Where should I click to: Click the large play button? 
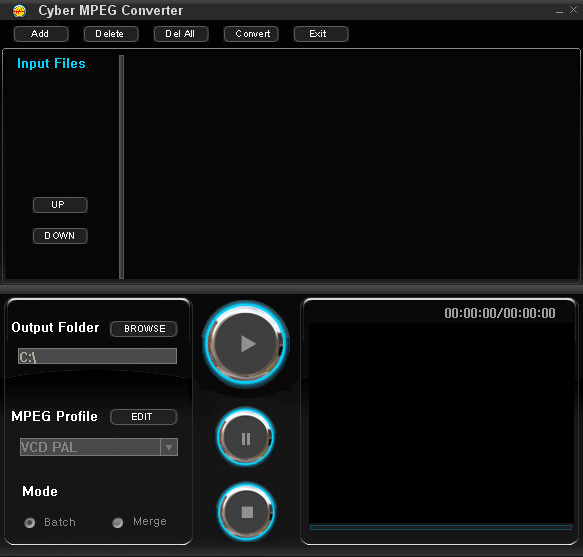[x=246, y=344]
